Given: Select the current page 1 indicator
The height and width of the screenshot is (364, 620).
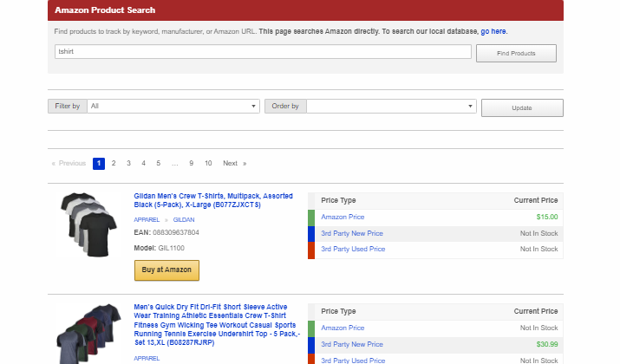Looking at the screenshot, I should tap(99, 163).
